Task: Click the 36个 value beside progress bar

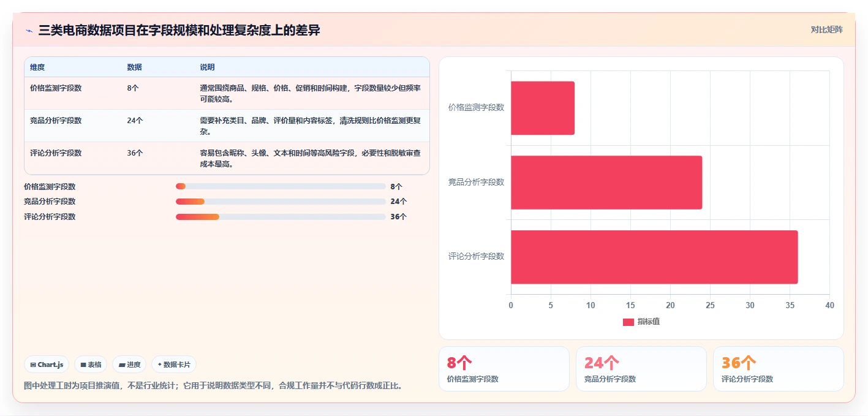Action: click(398, 217)
